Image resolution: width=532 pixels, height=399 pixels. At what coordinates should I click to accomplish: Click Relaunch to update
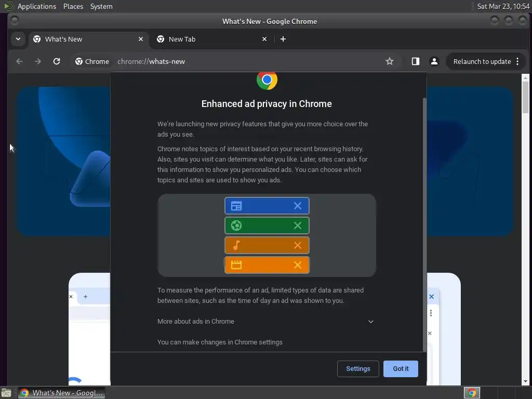[482, 61]
